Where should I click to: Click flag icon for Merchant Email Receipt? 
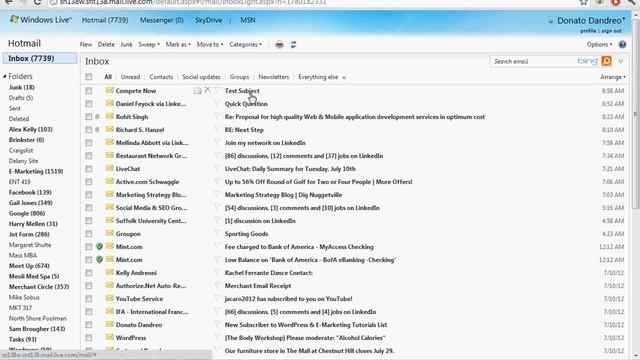pyautogui.click(x=217, y=286)
